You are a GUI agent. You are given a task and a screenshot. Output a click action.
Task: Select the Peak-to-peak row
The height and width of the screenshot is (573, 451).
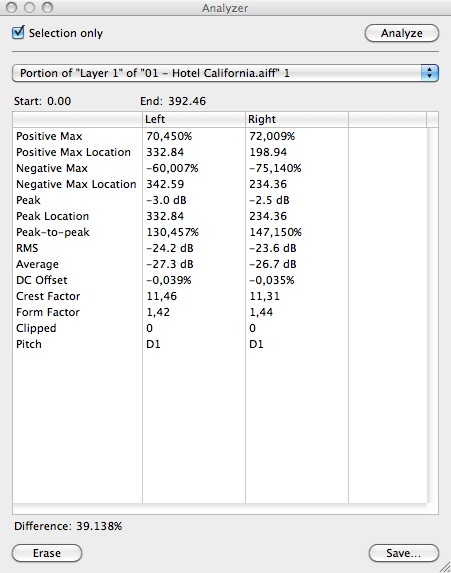[220, 232]
